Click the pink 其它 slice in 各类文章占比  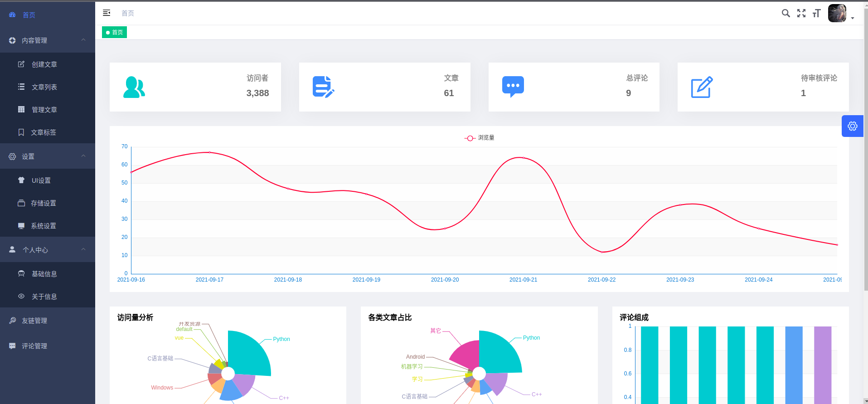tap(467, 355)
